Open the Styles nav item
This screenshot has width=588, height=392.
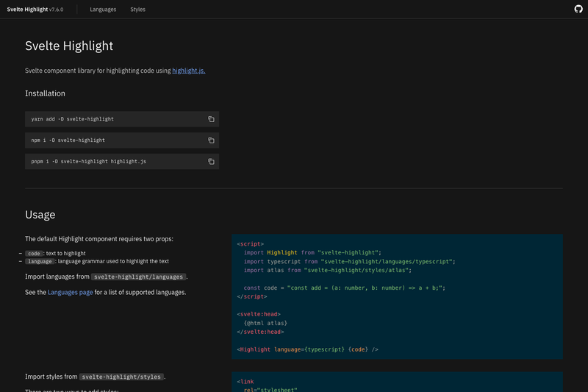click(137, 10)
